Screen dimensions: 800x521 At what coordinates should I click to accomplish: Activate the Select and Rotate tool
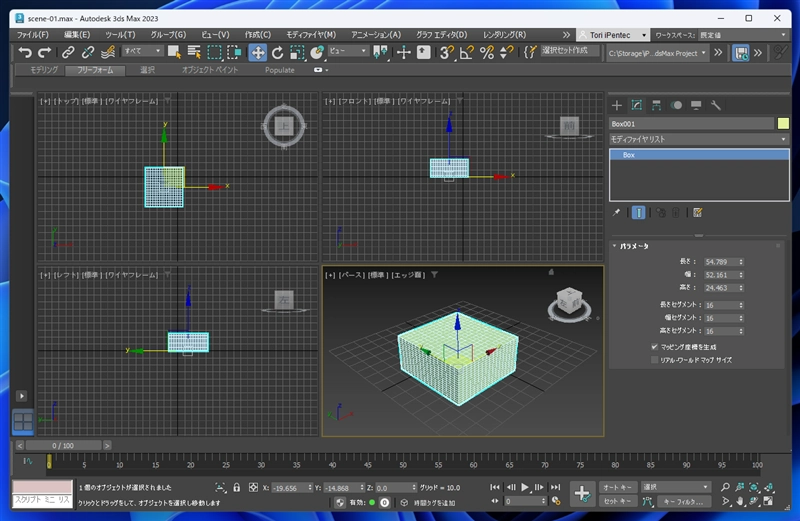(278, 52)
